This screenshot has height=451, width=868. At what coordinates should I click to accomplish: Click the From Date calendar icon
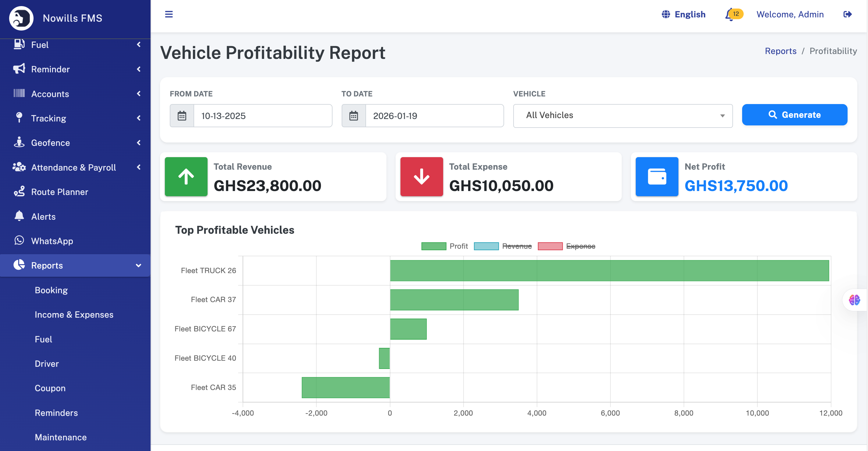click(182, 116)
